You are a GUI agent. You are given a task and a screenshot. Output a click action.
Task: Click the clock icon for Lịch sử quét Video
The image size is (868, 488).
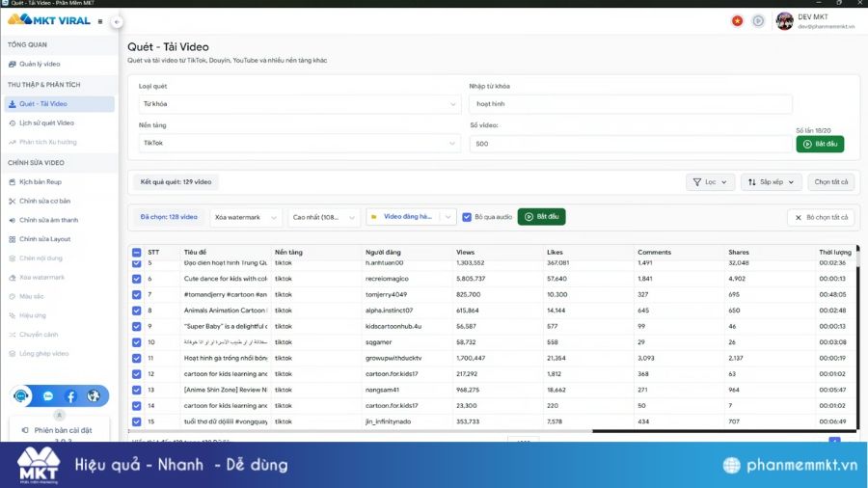coord(13,122)
